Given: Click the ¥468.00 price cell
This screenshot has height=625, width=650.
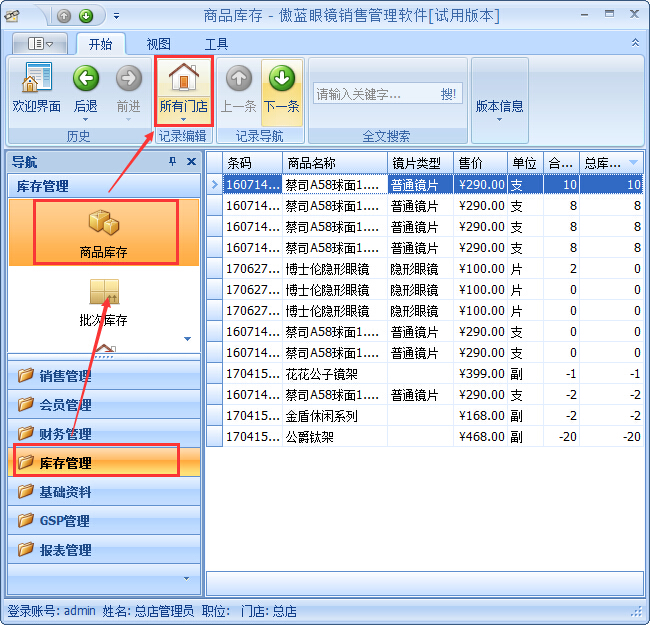Looking at the screenshot, I should click(x=481, y=437).
